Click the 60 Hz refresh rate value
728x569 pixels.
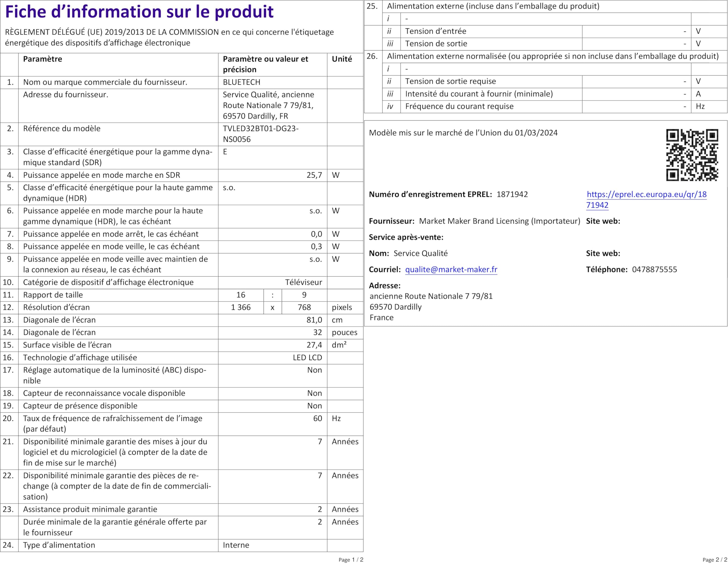[317, 418]
